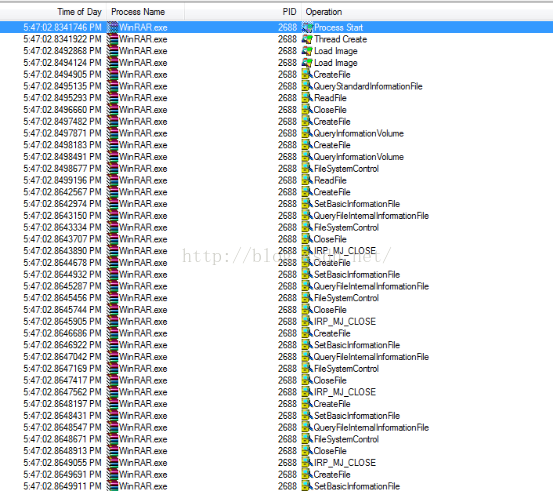
Task: Click the QueryInformationVolume icon at 5:47:02.8497871
Action: coord(307,133)
